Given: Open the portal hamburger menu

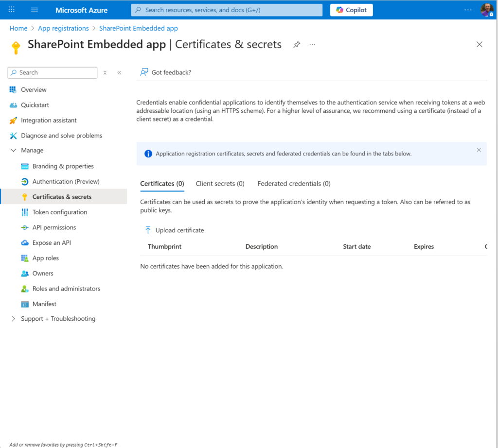Looking at the screenshot, I should click(x=35, y=10).
